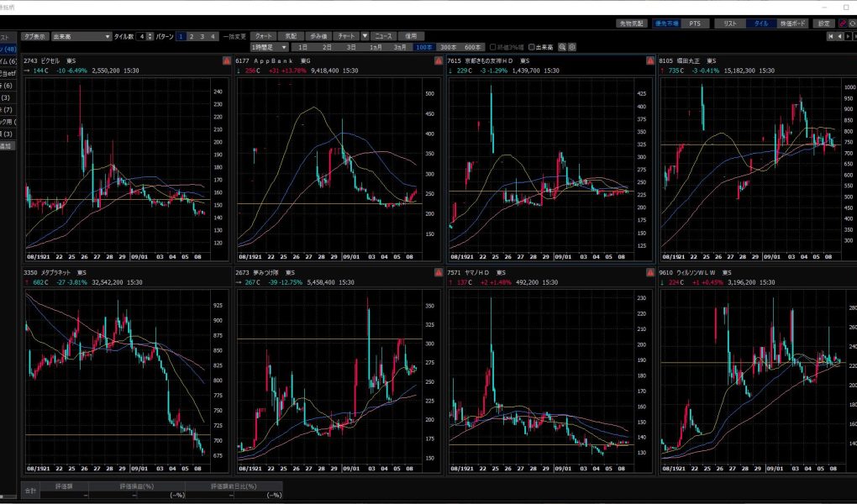Image resolution: width=857 pixels, height=504 pixels.
Task: Switch to the リスト view tab
Action: [730, 24]
